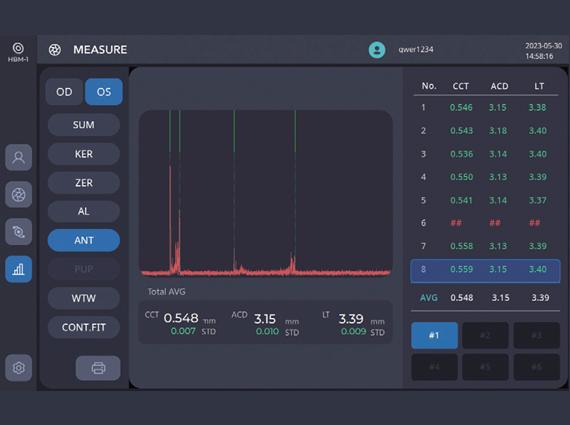
Task: Select measurement set #4
Action: pos(434,367)
